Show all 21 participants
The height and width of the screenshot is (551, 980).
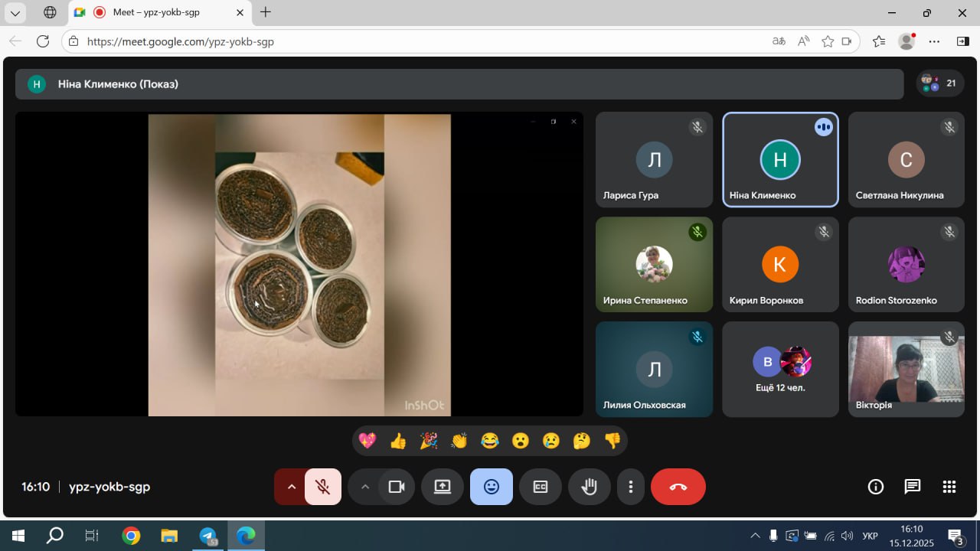point(940,83)
